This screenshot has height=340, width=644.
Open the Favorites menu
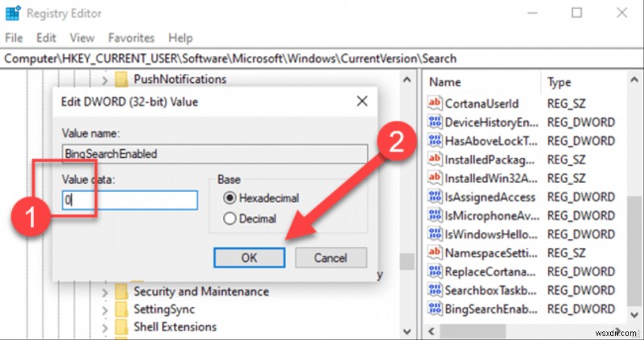tap(131, 38)
